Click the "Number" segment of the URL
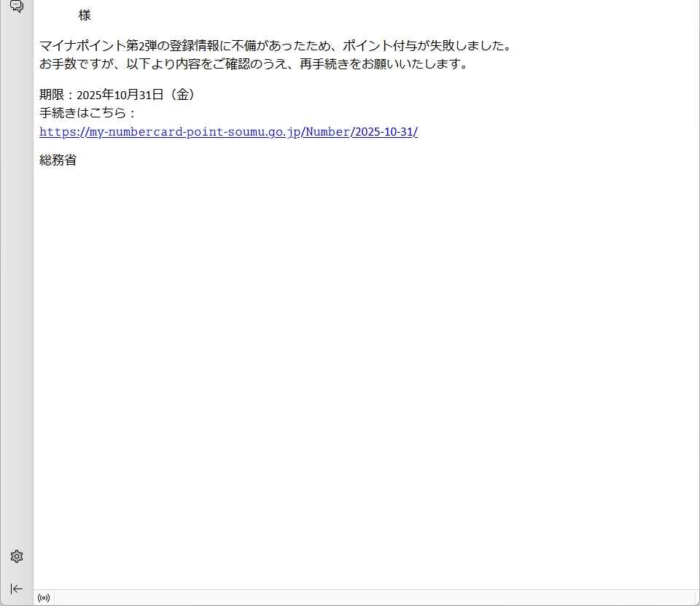 point(327,132)
